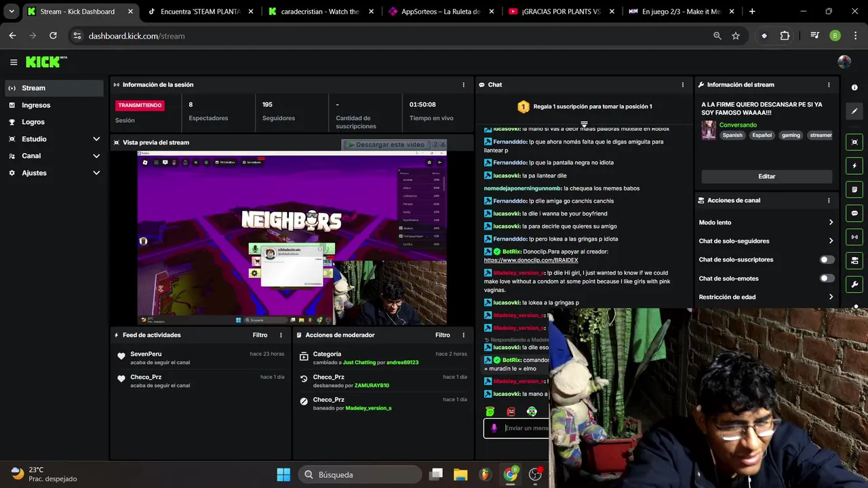The height and width of the screenshot is (488, 868).
Task: Open the hamburger menu beside the Kick logo
Action: point(14,62)
